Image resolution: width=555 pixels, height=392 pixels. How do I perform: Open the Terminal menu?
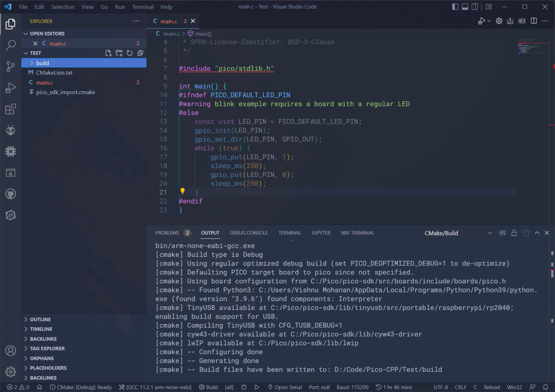pos(142,7)
